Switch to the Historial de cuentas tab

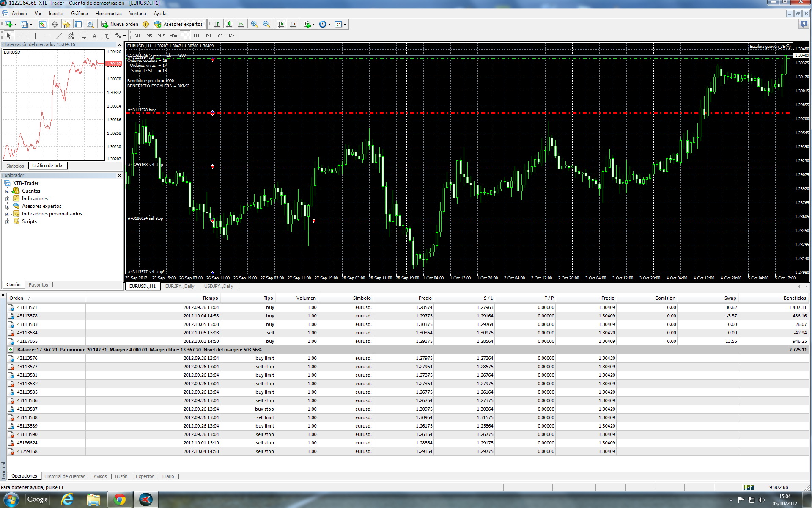(x=65, y=476)
